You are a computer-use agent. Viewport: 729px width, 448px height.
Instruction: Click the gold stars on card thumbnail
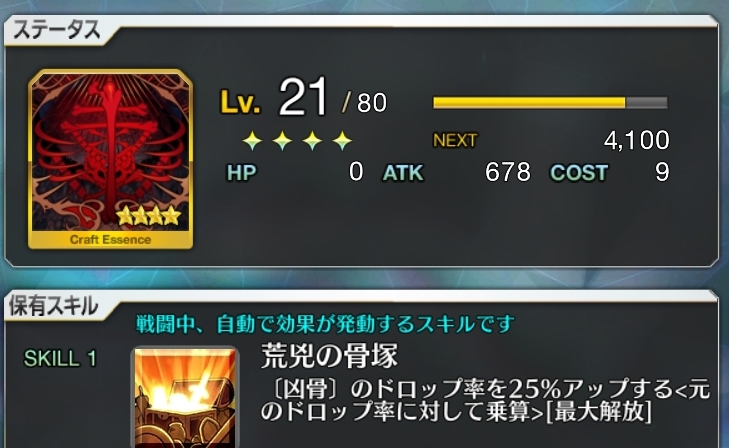[x=148, y=216]
